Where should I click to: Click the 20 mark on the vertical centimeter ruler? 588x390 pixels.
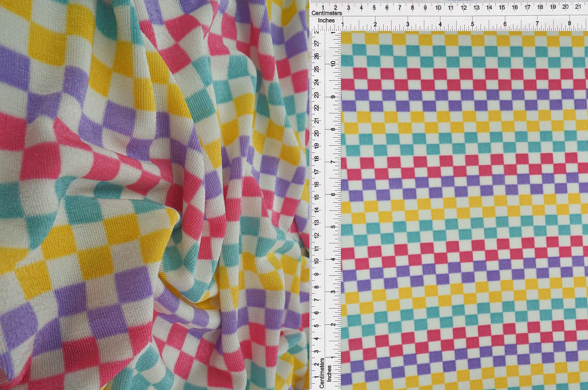[x=317, y=133]
